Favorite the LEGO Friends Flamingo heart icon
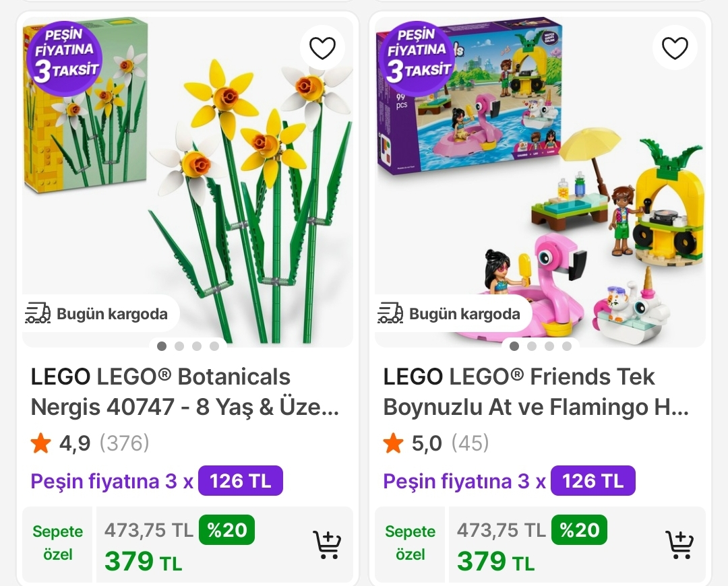This screenshot has height=586, width=728. (x=675, y=48)
